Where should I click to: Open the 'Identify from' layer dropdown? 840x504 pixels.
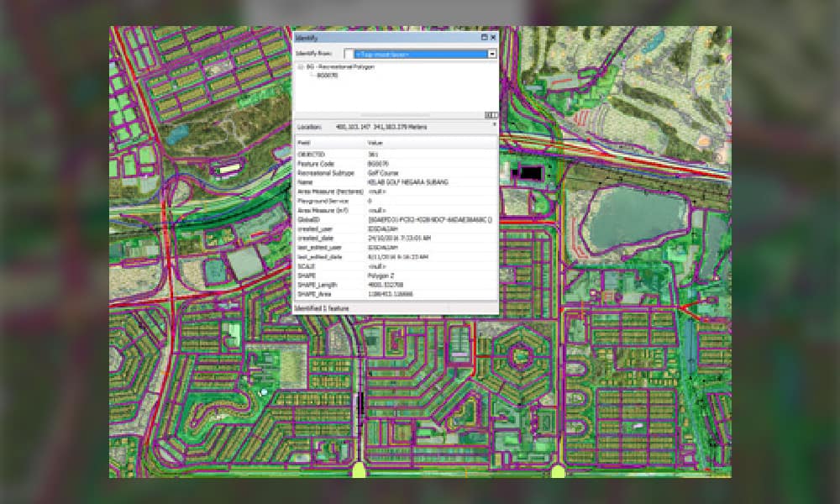coord(492,54)
